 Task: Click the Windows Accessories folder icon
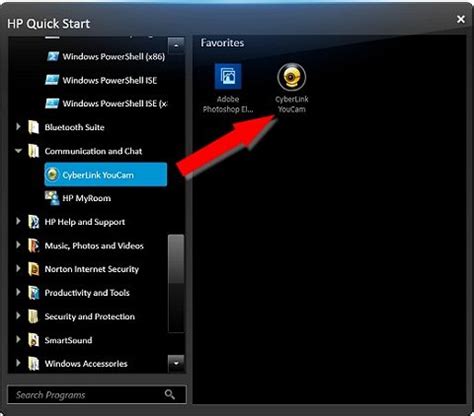[x=33, y=364]
